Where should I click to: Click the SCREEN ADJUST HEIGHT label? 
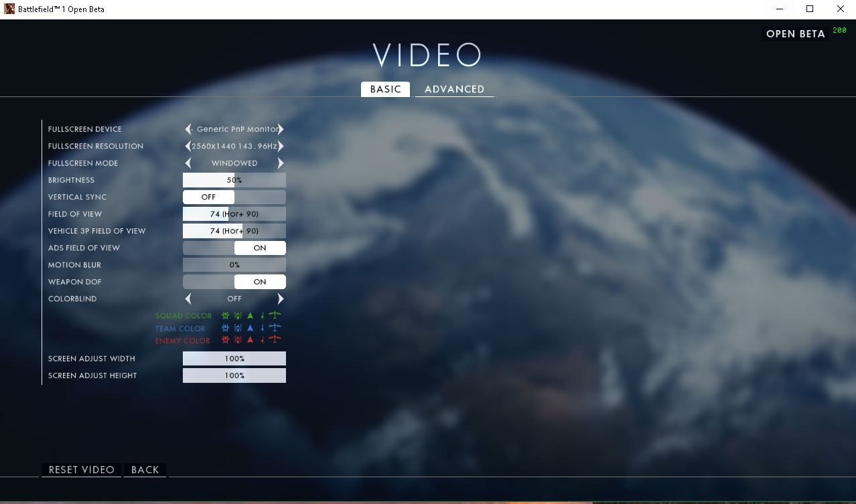tap(92, 375)
